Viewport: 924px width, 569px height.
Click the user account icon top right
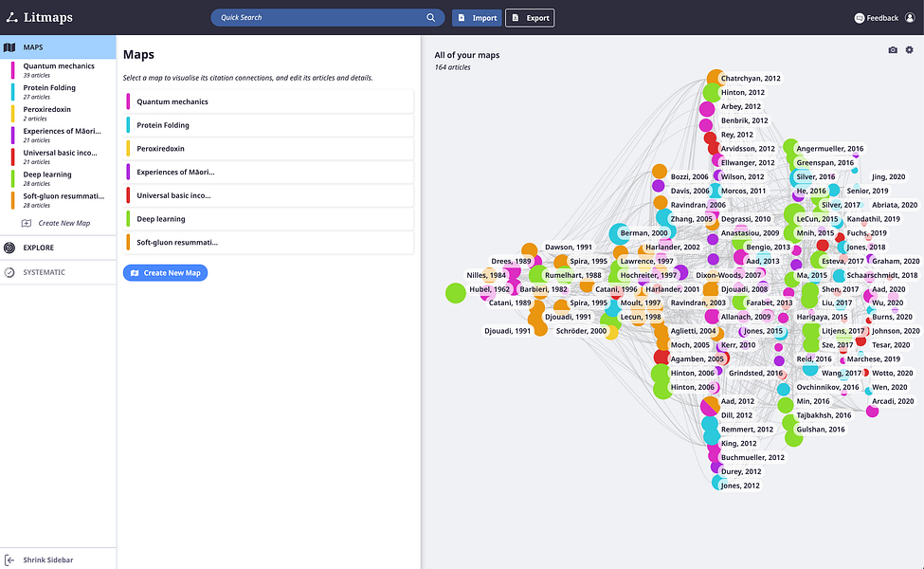pyautogui.click(x=909, y=17)
